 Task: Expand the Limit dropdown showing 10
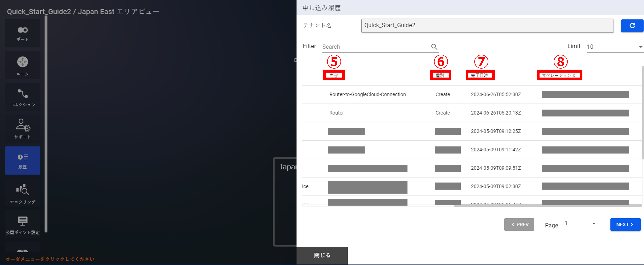(x=614, y=47)
